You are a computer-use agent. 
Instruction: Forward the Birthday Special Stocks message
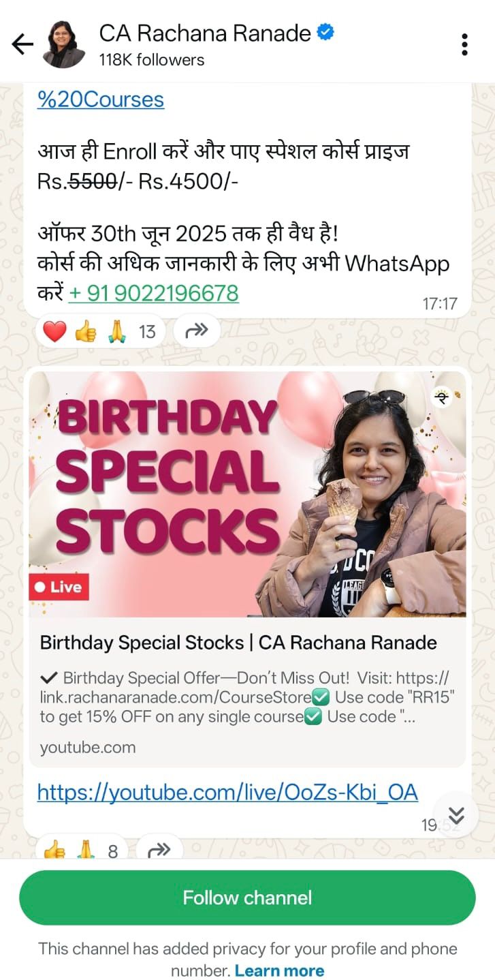pyautogui.click(x=159, y=849)
